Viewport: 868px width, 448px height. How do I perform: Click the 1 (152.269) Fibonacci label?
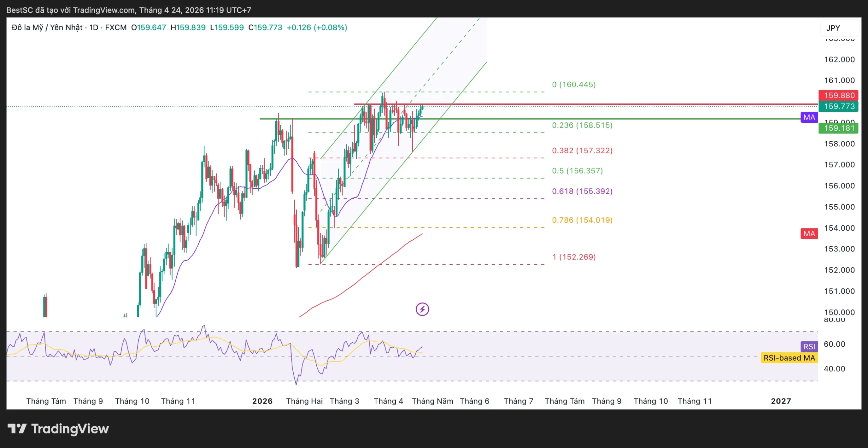[x=574, y=257]
